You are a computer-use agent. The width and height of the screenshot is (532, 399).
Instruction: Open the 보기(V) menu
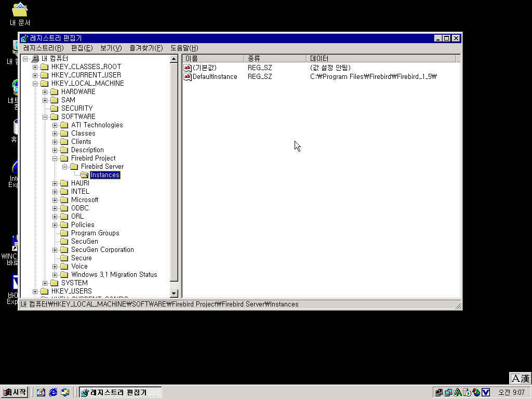point(111,48)
